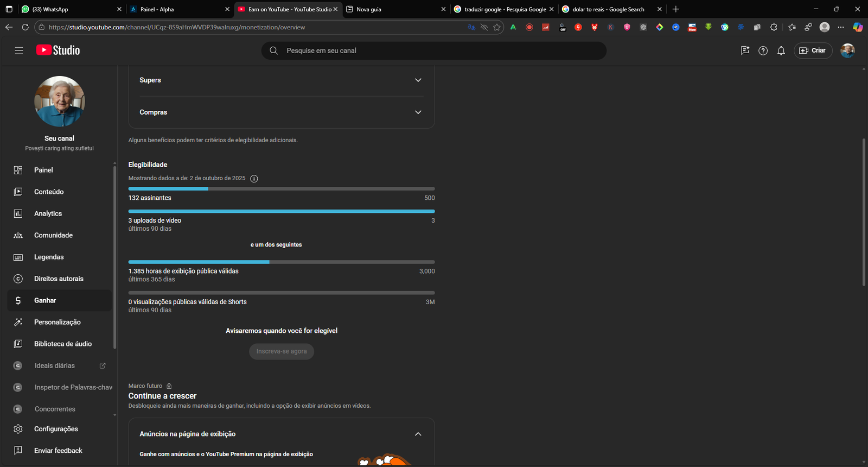Open the help question mark icon
868x467 pixels.
763,51
